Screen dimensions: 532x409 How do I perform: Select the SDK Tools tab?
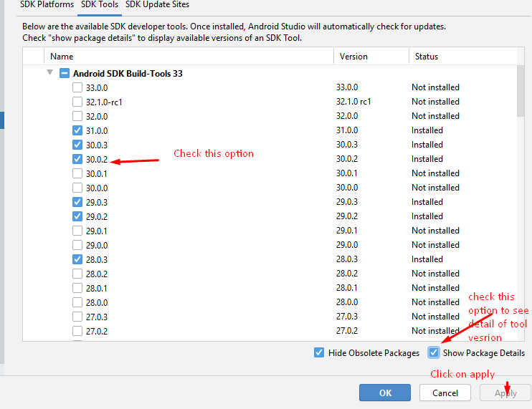coord(100,5)
